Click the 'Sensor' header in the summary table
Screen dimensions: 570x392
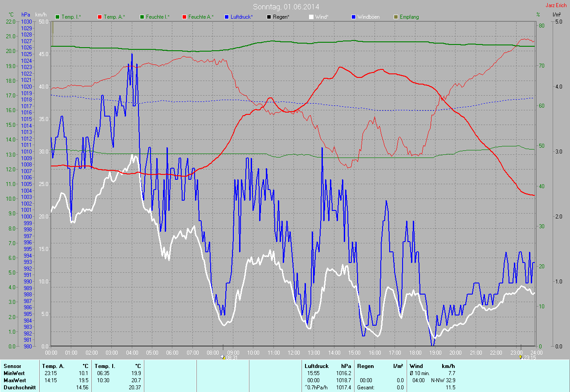tap(12, 366)
